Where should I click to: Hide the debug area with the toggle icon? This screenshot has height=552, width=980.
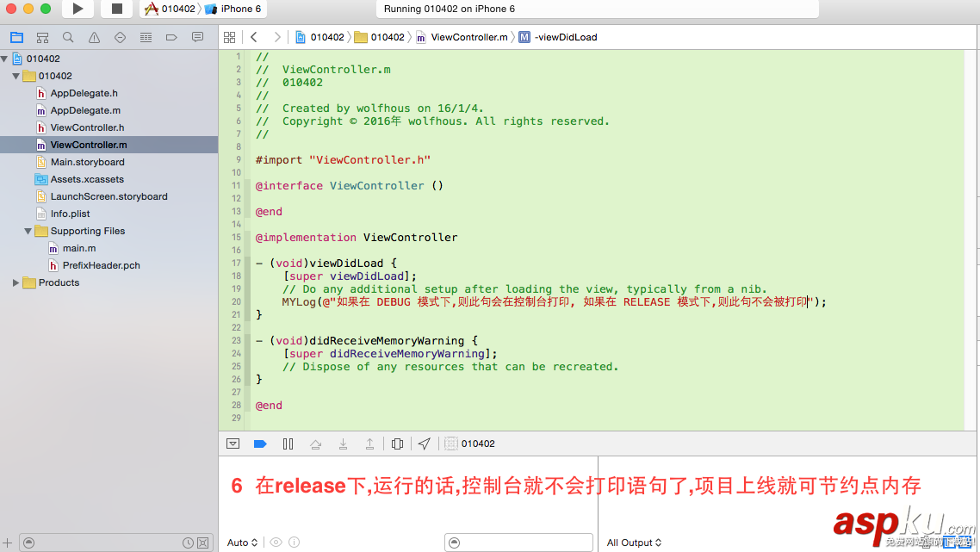coord(233,443)
